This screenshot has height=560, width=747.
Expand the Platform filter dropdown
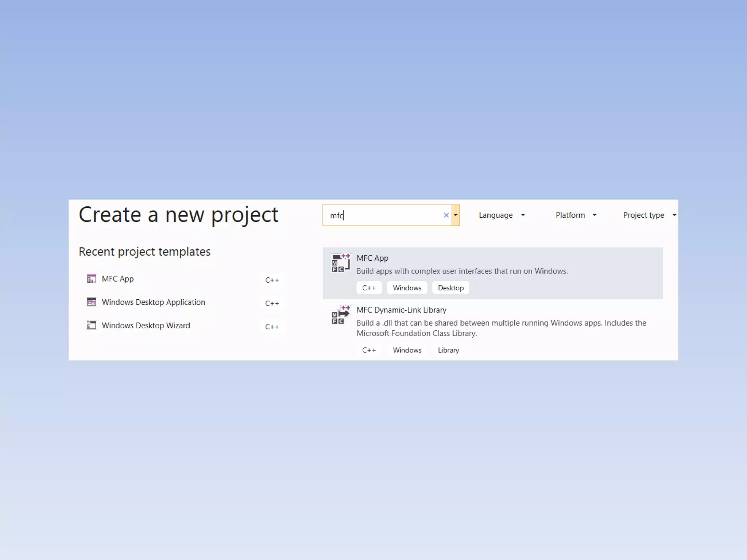pos(576,215)
